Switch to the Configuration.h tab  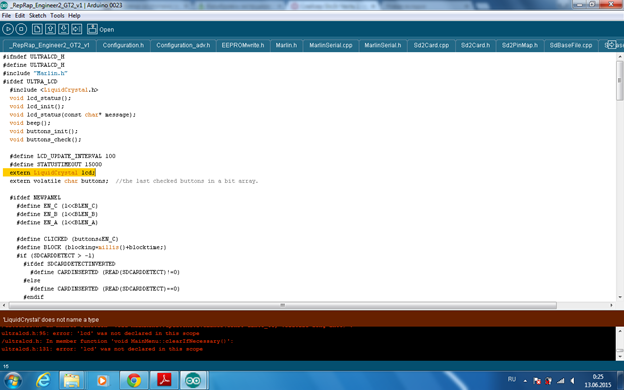click(123, 45)
